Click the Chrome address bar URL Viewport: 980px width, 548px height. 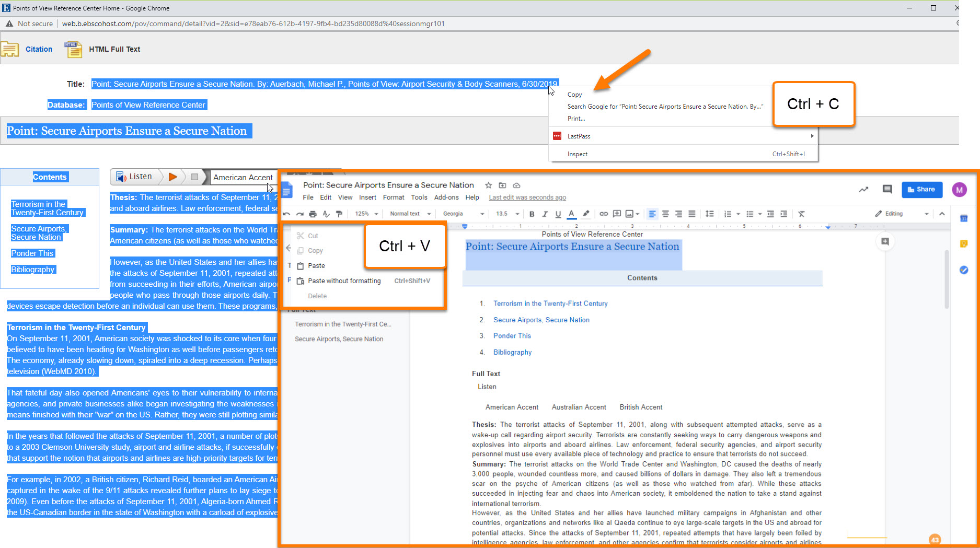click(x=253, y=24)
